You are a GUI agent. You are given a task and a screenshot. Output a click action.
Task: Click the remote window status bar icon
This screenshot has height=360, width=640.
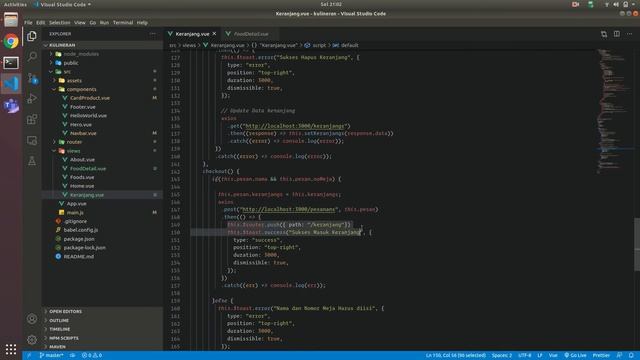29,356
